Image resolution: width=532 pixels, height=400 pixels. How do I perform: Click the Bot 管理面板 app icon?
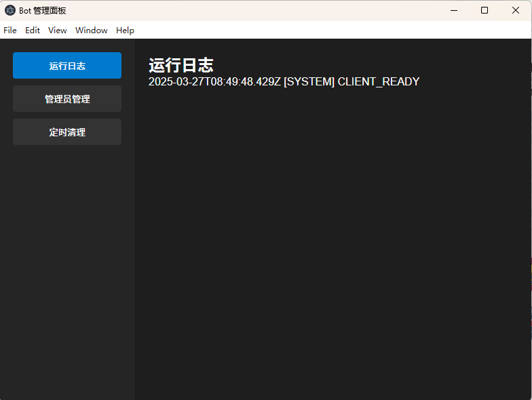(x=10, y=11)
